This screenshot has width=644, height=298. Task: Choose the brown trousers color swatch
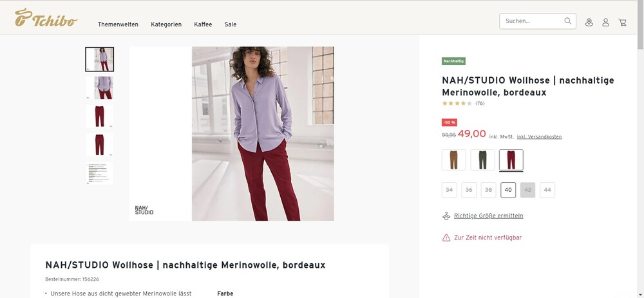tap(453, 160)
